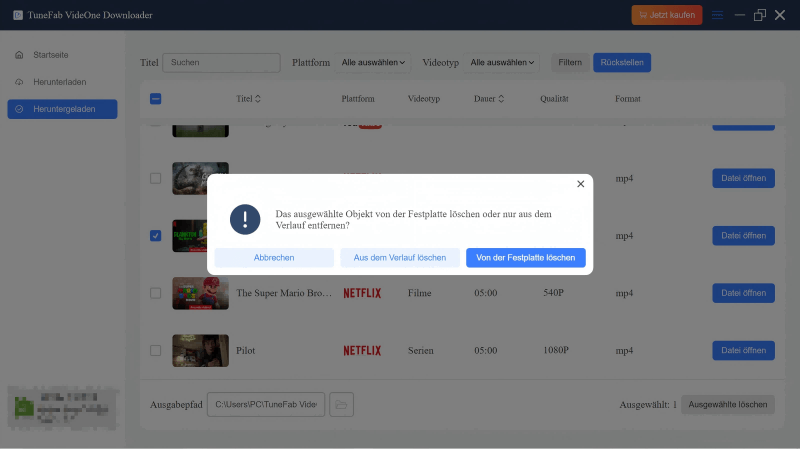
Task: Check the Pilot row checkbox
Action: click(155, 351)
